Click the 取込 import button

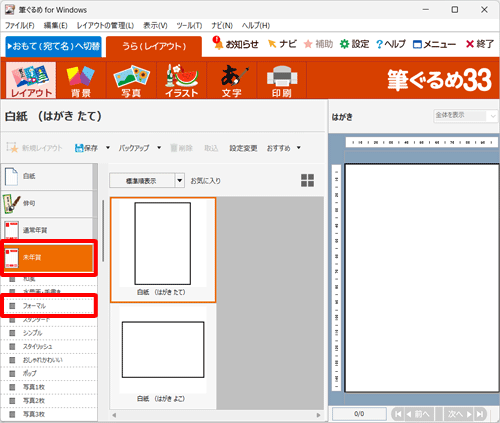[211, 148]
